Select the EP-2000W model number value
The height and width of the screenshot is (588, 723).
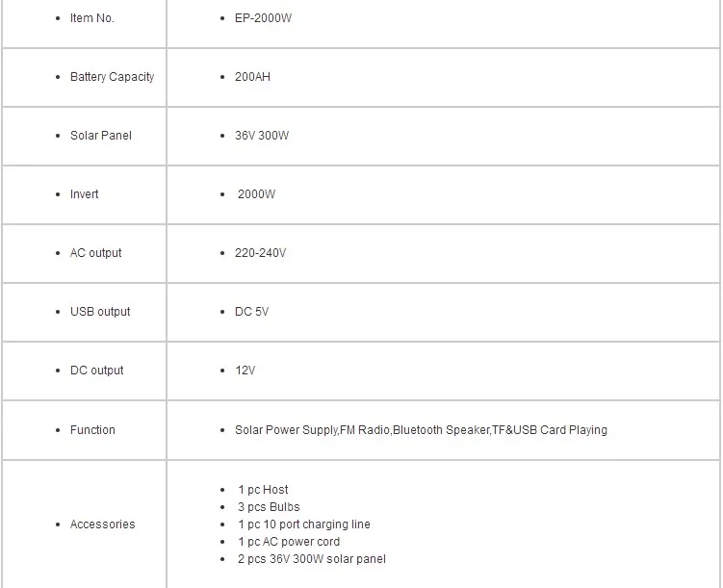(263, 18)
